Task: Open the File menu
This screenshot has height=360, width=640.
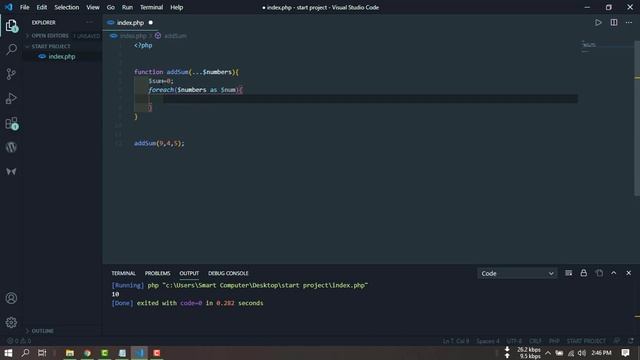Action: pos(24,7)
